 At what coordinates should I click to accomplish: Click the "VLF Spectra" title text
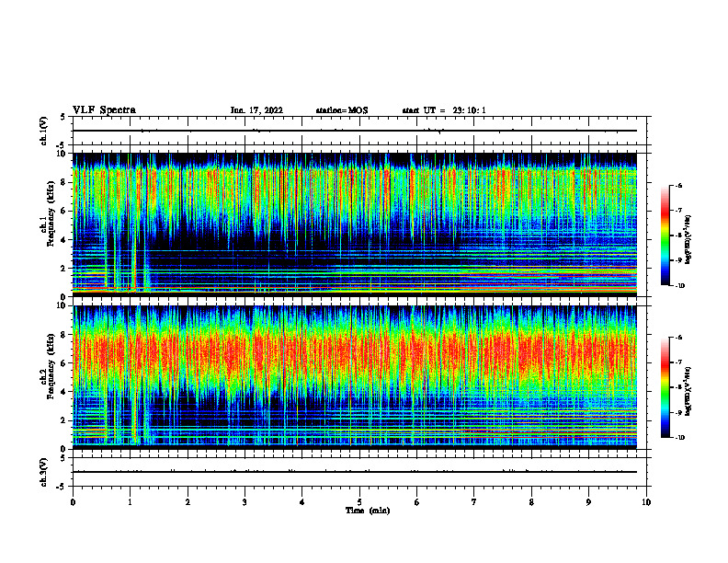point(104,110)
